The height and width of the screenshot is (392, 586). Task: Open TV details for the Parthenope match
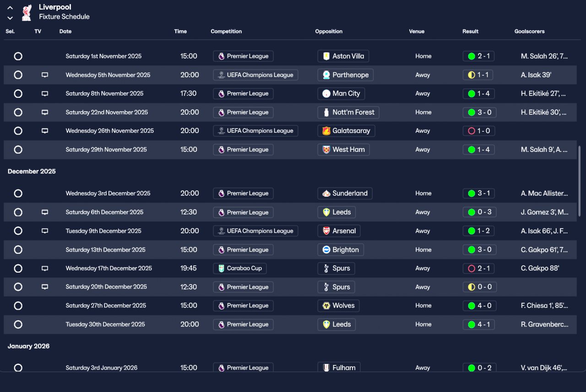[45, 75]
